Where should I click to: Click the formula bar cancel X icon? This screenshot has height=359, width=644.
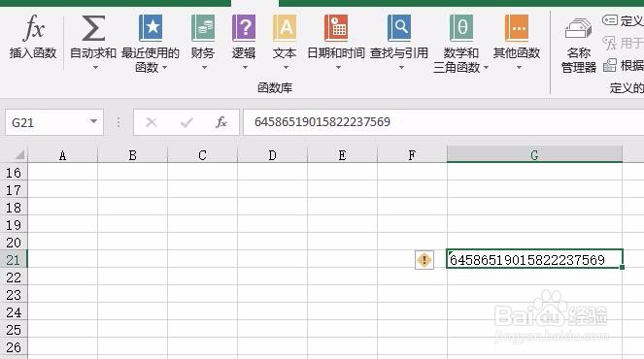click(x=152, y=122)
